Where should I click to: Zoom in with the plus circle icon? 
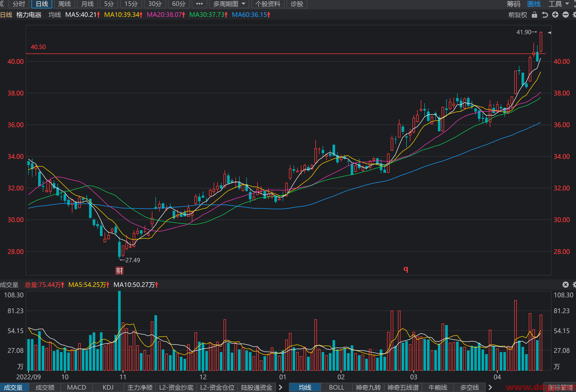pos(555,15)
